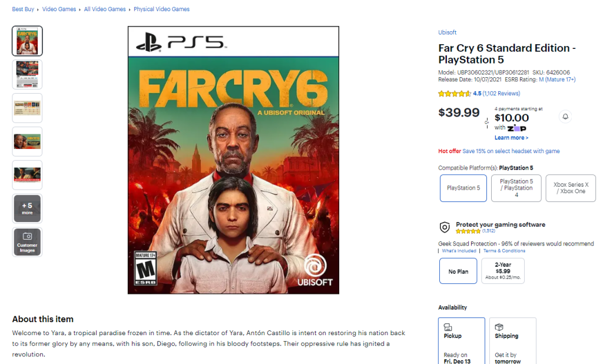
Task: Go to the Physical Video Games breadcrumb
Action: [161, 9]
